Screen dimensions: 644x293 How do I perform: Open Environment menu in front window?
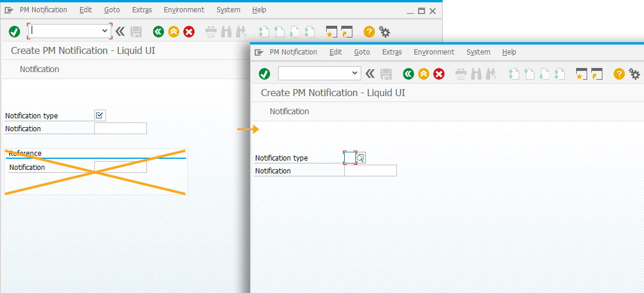pyautogui.click(x=434, y=52)
